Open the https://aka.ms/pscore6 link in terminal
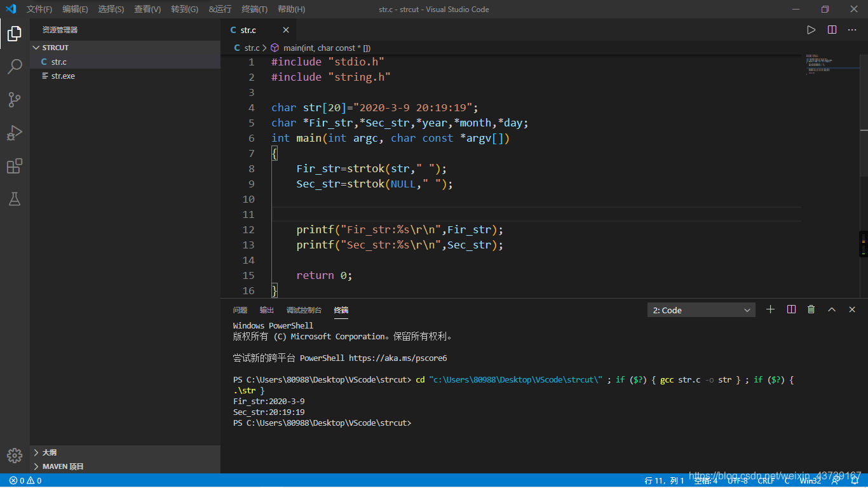The image size is (868, 488). click(x=398, y=358)
